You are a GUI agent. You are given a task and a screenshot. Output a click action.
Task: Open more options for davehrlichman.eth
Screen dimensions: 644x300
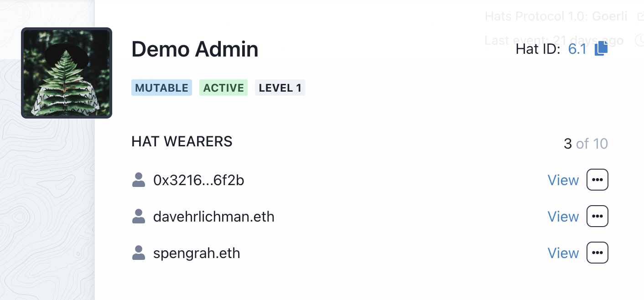point(597,216)
